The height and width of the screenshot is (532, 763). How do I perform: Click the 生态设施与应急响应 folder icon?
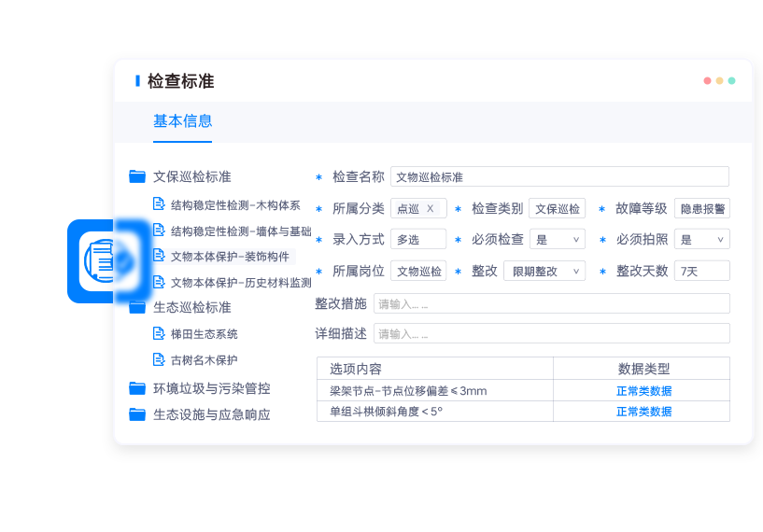coord(137,414)
